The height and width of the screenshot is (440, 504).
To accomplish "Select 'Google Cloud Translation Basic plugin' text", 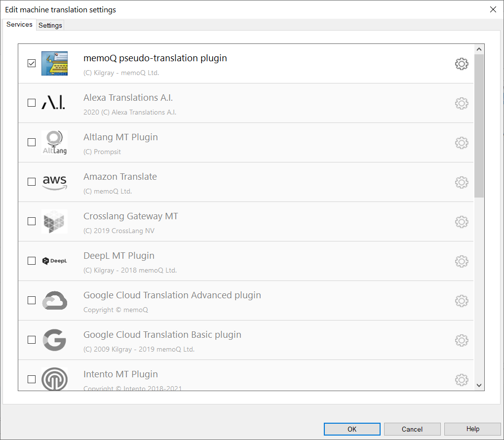I will pos(162,335).
